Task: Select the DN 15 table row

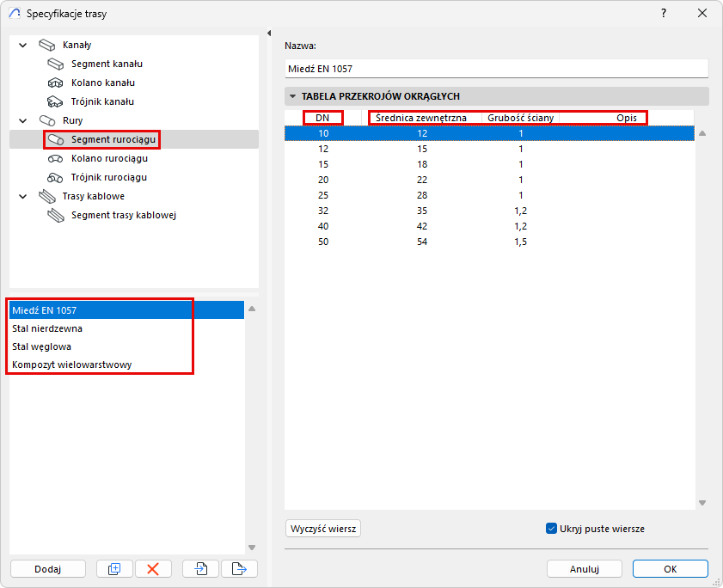Action: [x=489, y=164]
